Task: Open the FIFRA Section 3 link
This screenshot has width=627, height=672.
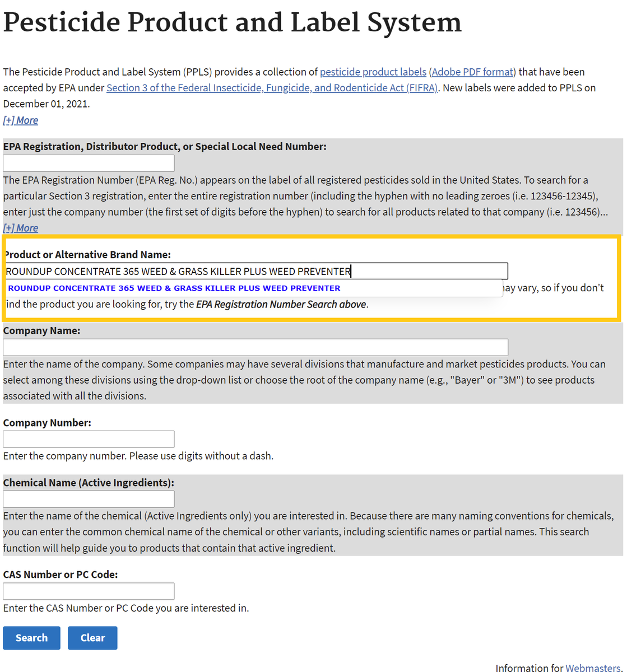Action: point(272,88)
